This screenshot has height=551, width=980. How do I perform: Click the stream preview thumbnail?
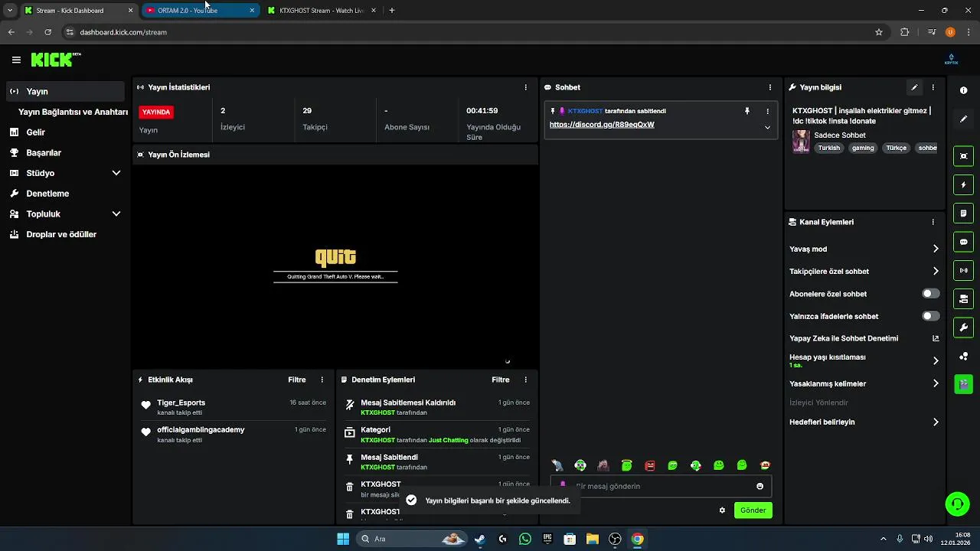tap(335, 266)
